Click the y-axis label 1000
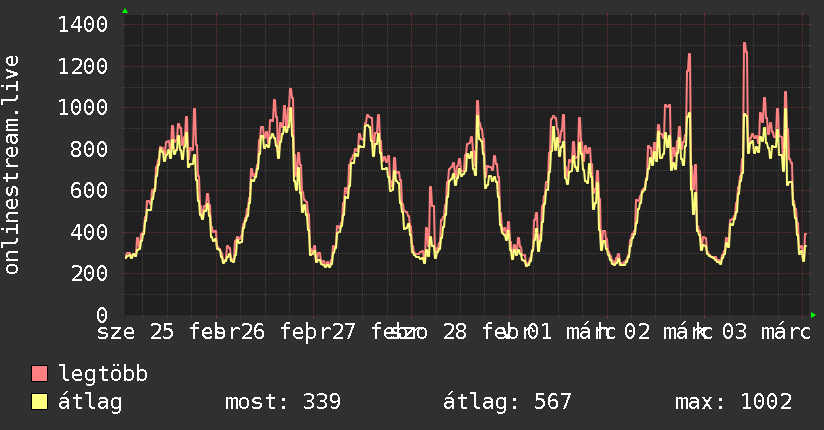This screenshot has height=430, width=824. (x=83, y=108)
